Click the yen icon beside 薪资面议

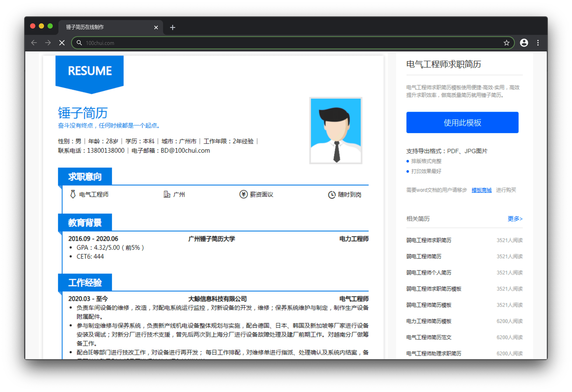243,194
